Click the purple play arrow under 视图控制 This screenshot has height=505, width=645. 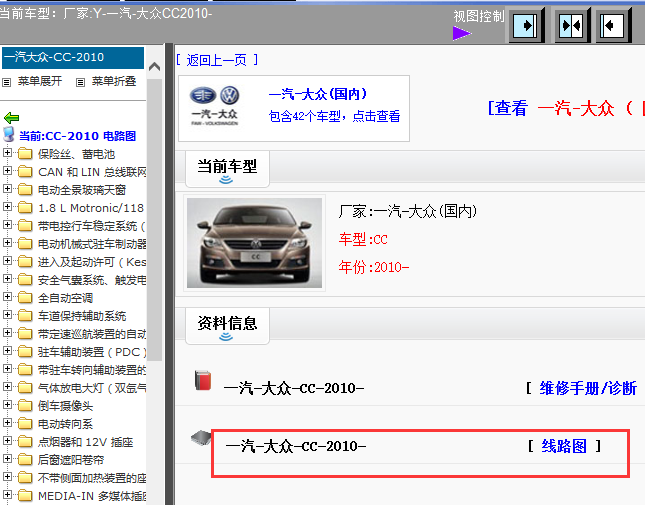[462, 33]
